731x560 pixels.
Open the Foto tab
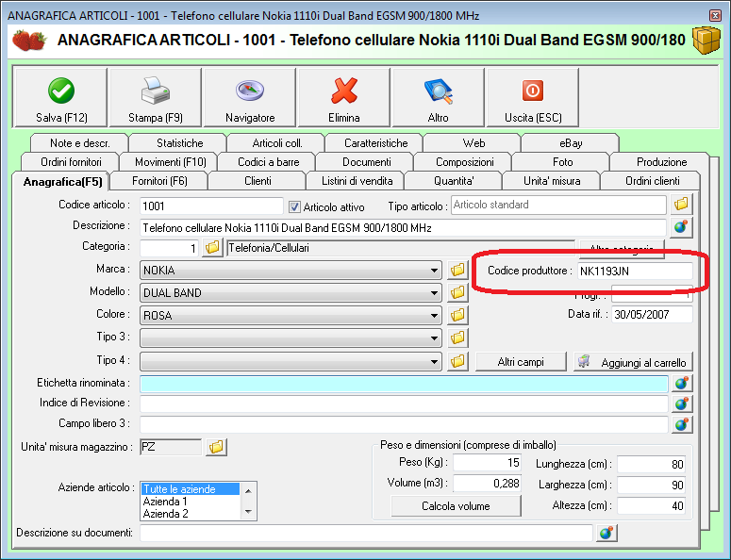(x=562, y=162)
